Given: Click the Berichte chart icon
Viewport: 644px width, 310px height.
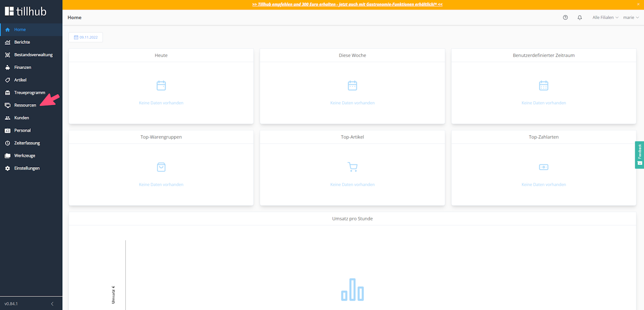Looking at the screenshot, I should click(8, 42).
